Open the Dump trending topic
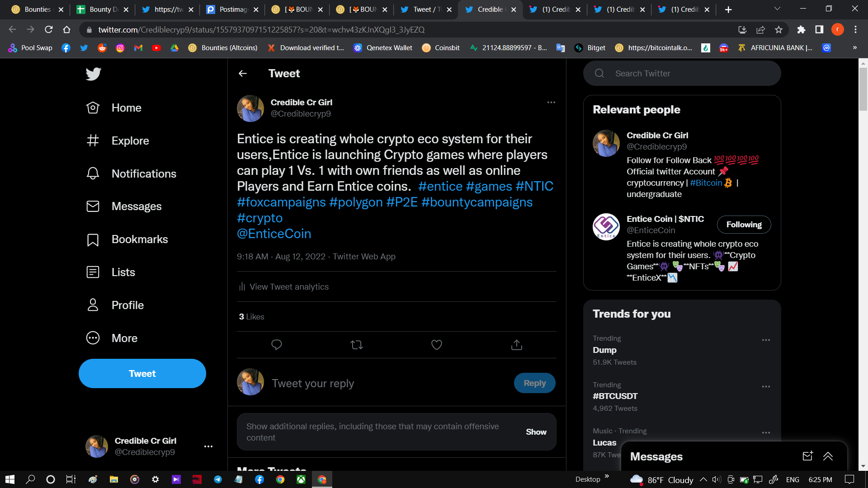 click(x=604, y=350)
